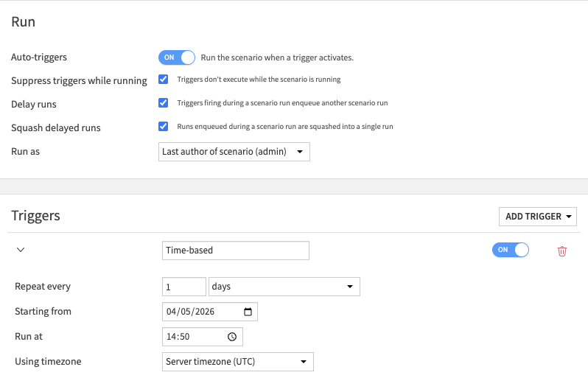The width and height of the screenshot is (588, 392).
Task: Focus the Repeat every number field
Action: (x=184, y=287)
